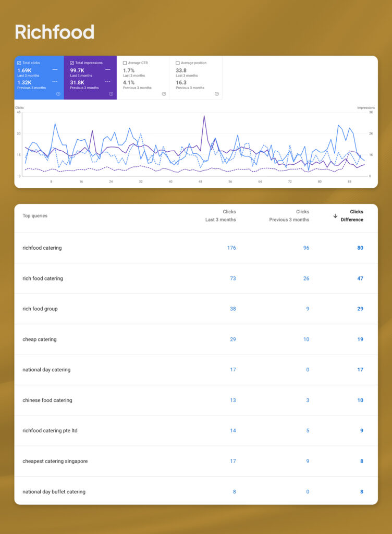
Task: Sort by Clicks Last 3 months column
Action: (x=220, y=216)
